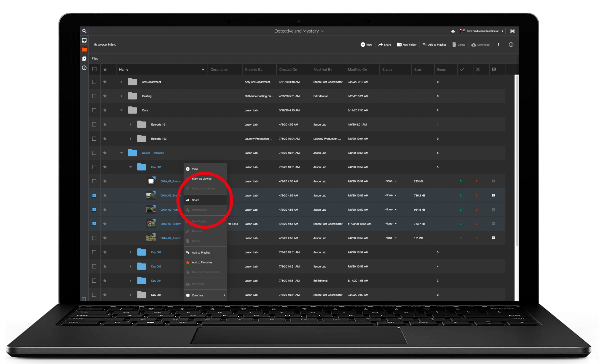The width and height of the screenshot is (599, 364).
Task: Expand the Day 002 folder
Action: click(130, 252)
